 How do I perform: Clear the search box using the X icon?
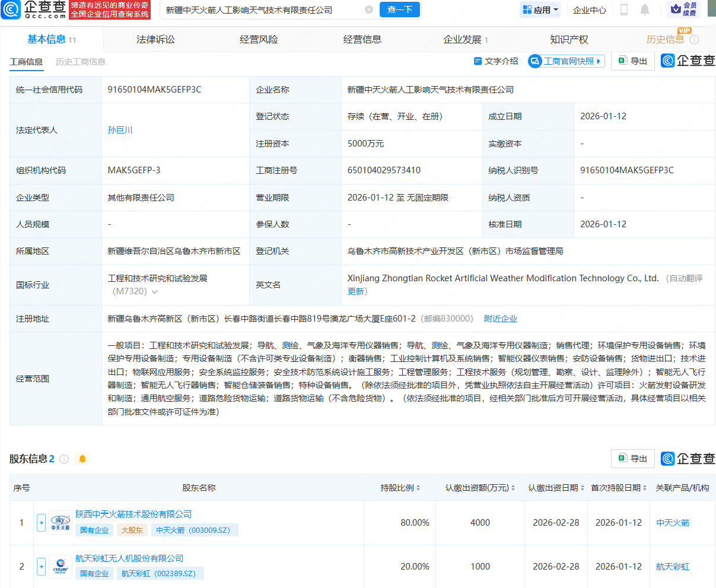pos(369,9)
